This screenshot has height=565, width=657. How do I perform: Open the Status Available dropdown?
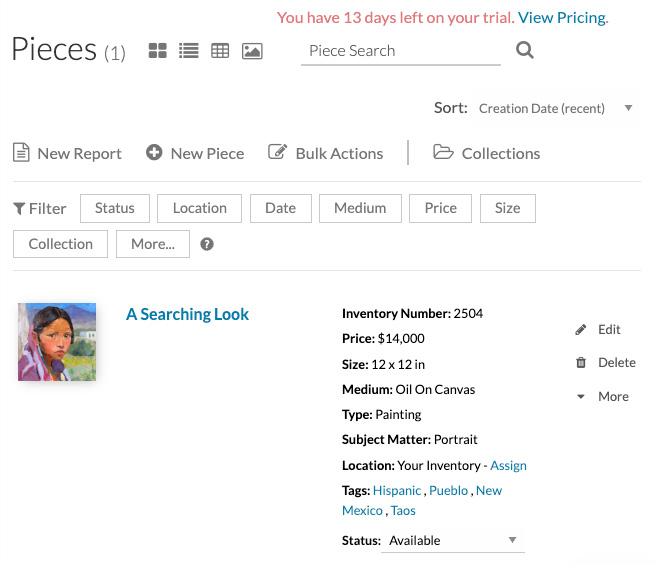pyautogui.click(x=453, y=541)
